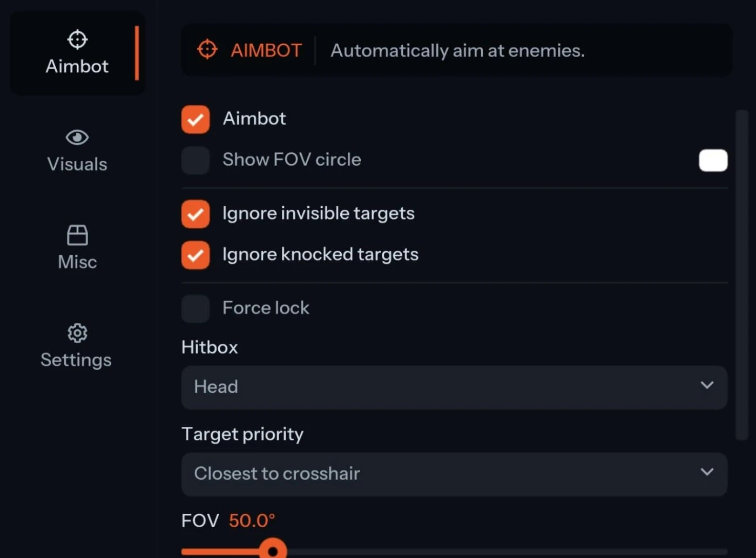Click the Misc box icon
756x558 pixels.
(x=77, y=235)
